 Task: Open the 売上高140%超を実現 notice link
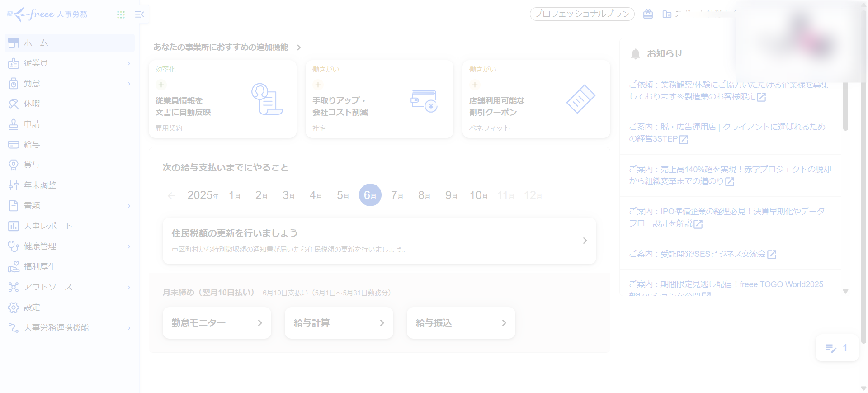point(730,175)
